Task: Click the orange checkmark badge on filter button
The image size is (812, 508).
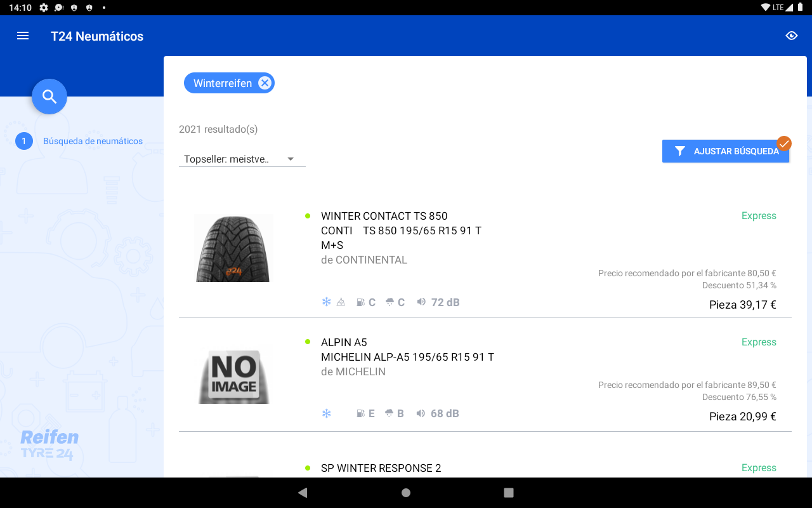Action: tap(784, 144)
